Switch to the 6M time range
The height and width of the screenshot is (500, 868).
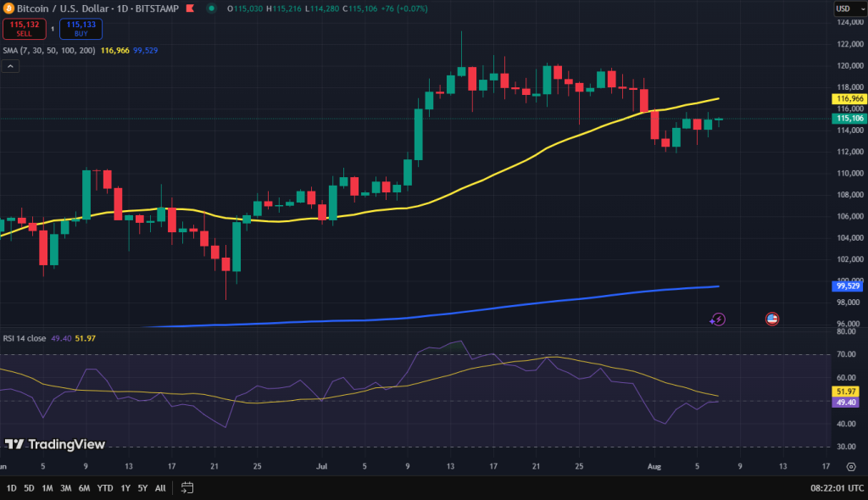tap(84, 488)
